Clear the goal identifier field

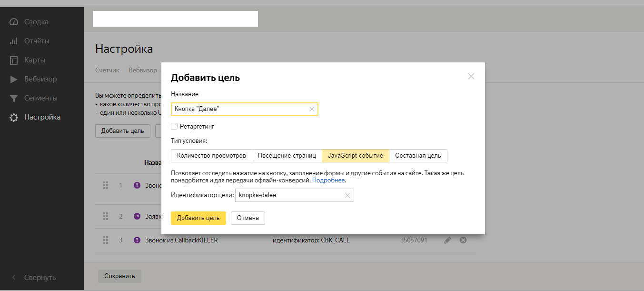click(347, 195)
